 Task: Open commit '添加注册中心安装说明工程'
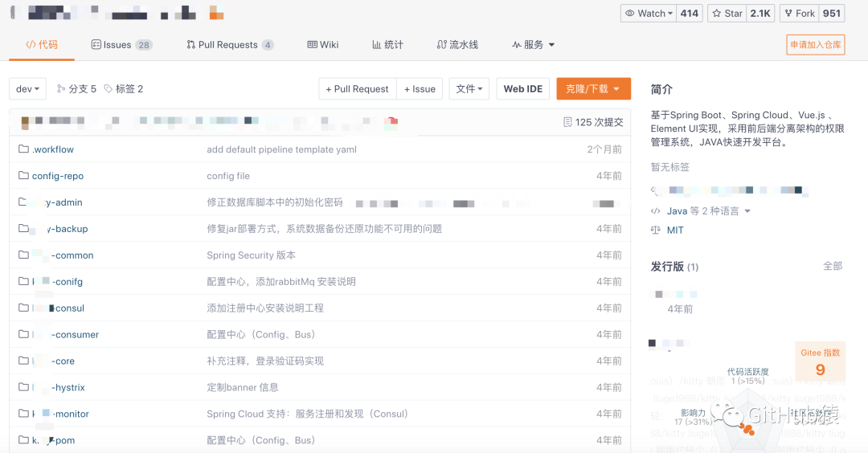coord(264,308)
